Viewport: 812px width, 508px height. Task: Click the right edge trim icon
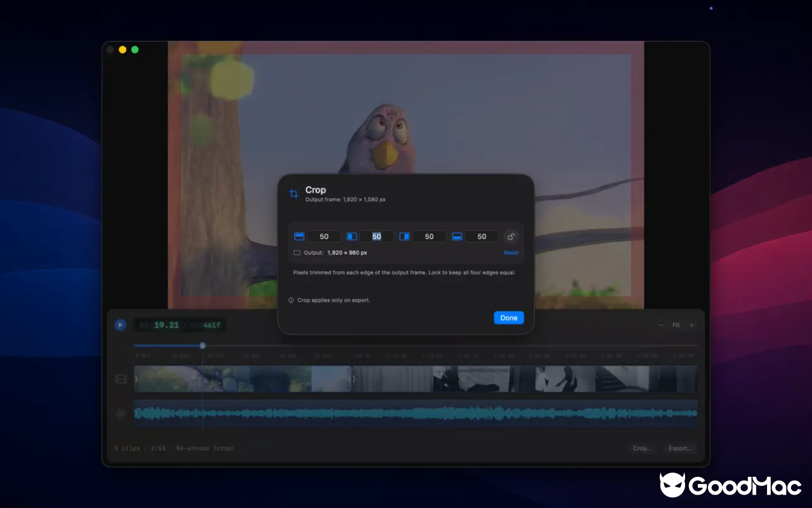(x=405, y=236)
